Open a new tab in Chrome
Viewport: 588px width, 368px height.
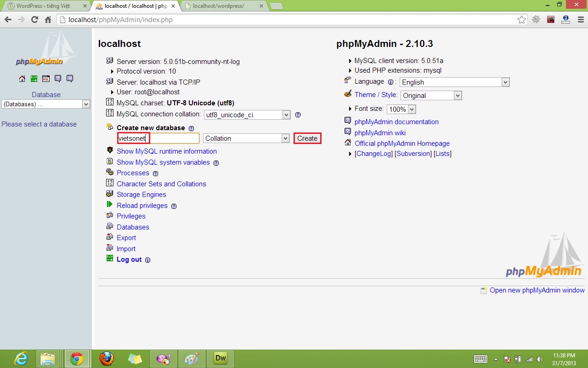coord(276,6)
